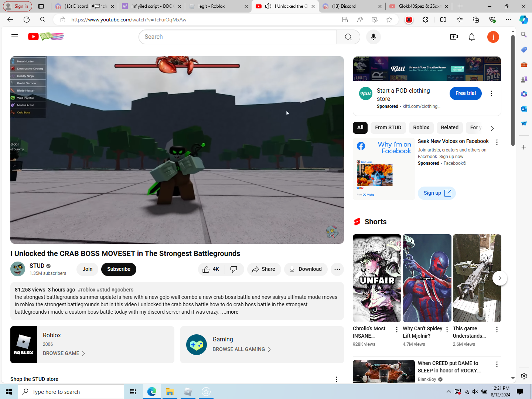Click the search magnifier button
The height and width of the screenshot is (399, 532).
tap(348, 37)
